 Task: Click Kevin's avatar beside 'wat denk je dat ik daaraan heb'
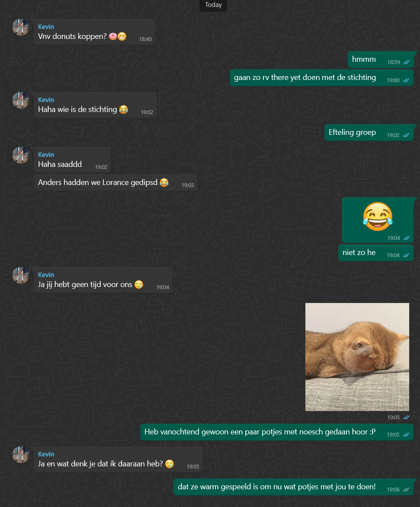(x=21, y=455)
